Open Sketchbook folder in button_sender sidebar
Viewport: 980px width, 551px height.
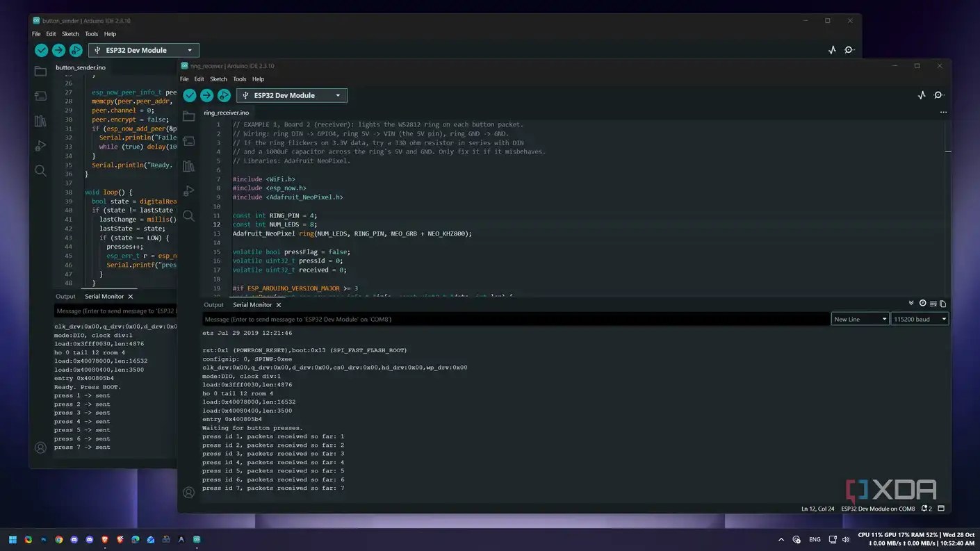tap(40, 72)
